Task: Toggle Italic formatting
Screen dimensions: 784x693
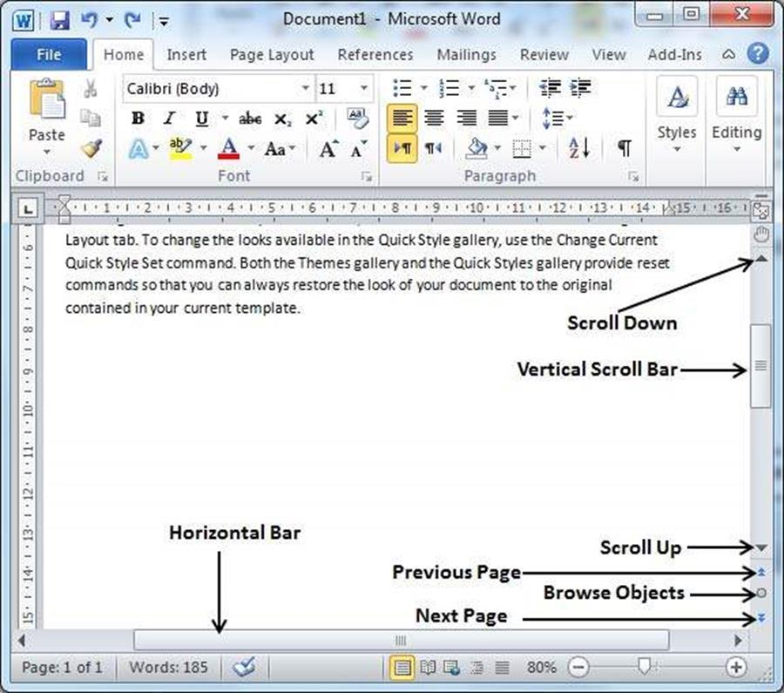Action: tap(170, 119)
